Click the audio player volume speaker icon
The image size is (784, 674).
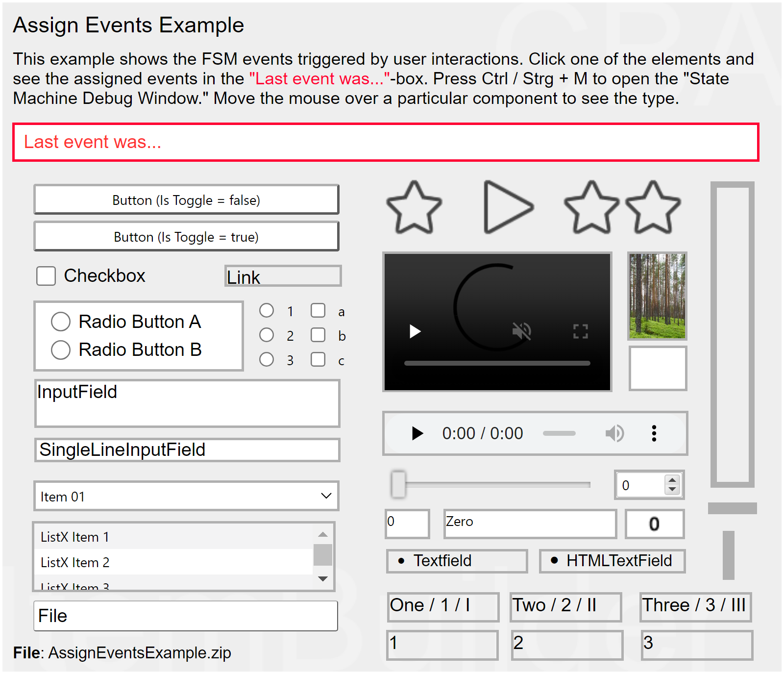[614, 433]
